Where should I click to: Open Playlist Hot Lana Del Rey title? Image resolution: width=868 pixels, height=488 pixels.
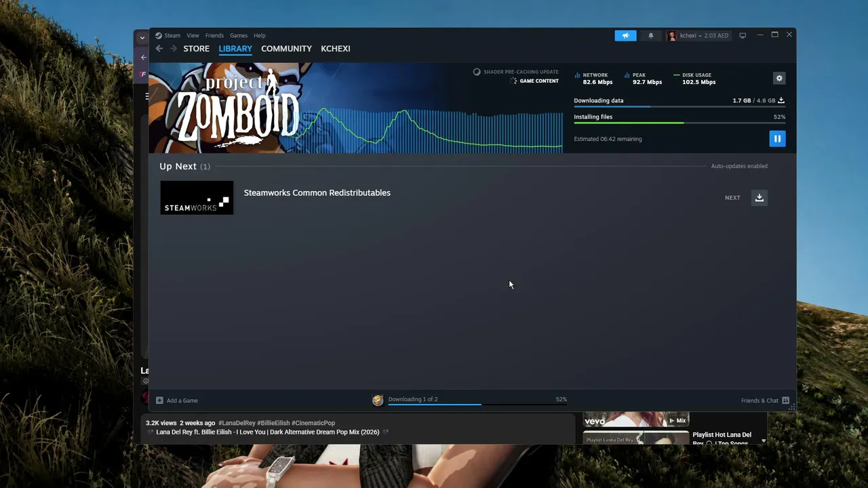point(722,438)
